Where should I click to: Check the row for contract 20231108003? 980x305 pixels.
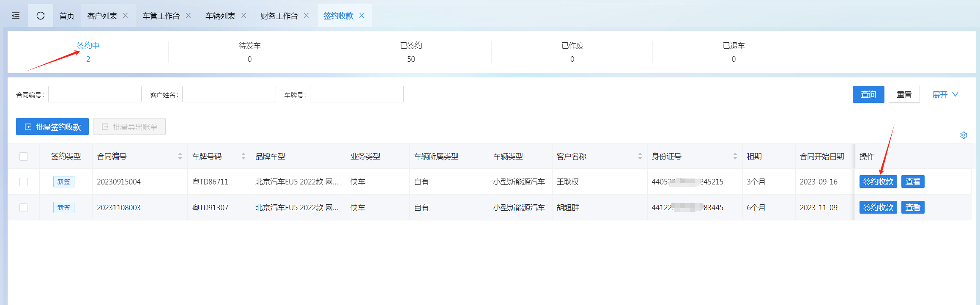pyautogui.click(x=24, y=208)
